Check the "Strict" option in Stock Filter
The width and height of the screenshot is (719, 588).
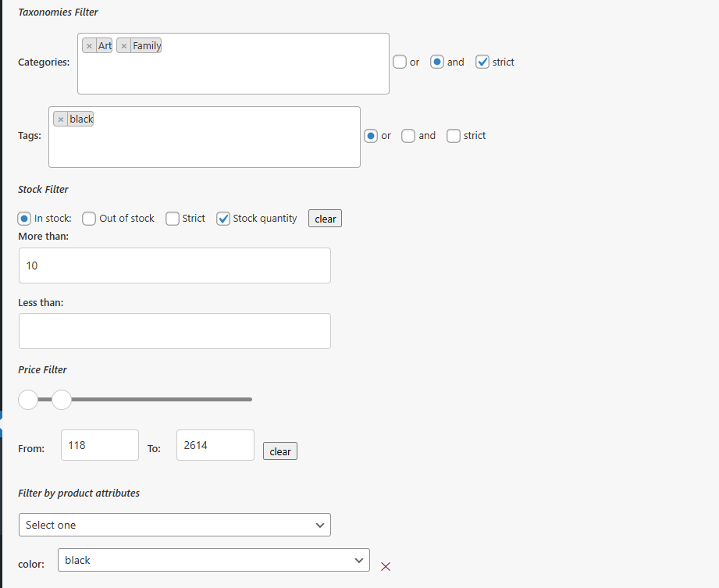point(172,218)
